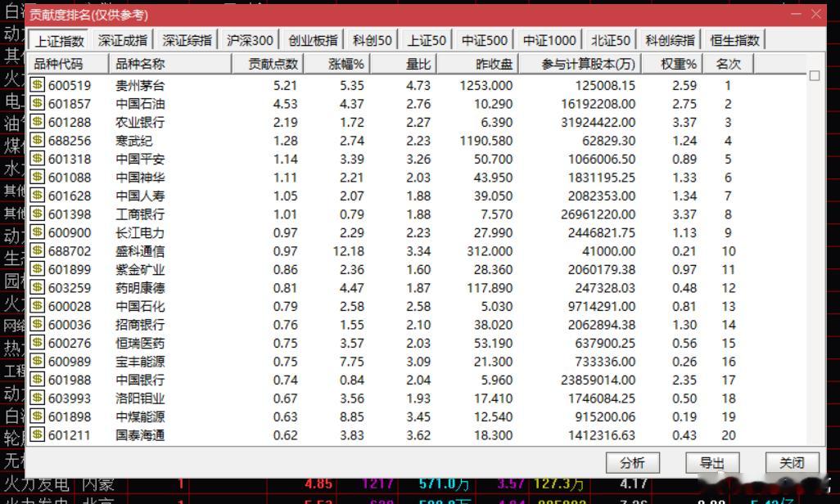The image size is (840, 504).
Task: Click the stock icon beside 601088 中国神华
Action: pos(37,177)
